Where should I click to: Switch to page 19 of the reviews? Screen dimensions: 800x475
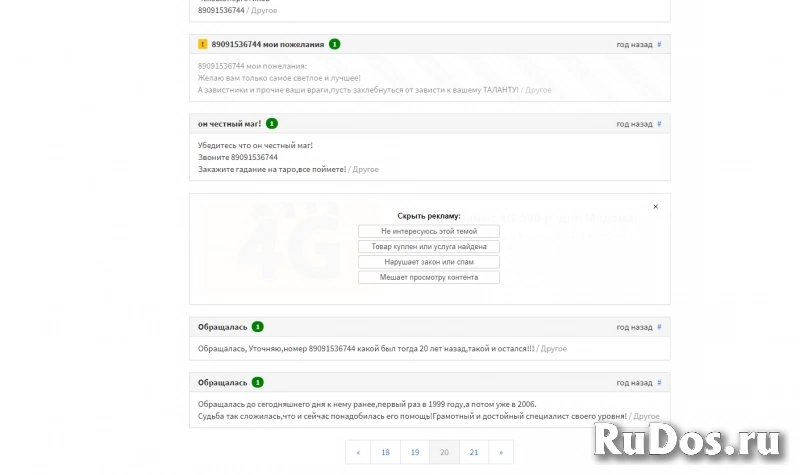click(415, 453)
